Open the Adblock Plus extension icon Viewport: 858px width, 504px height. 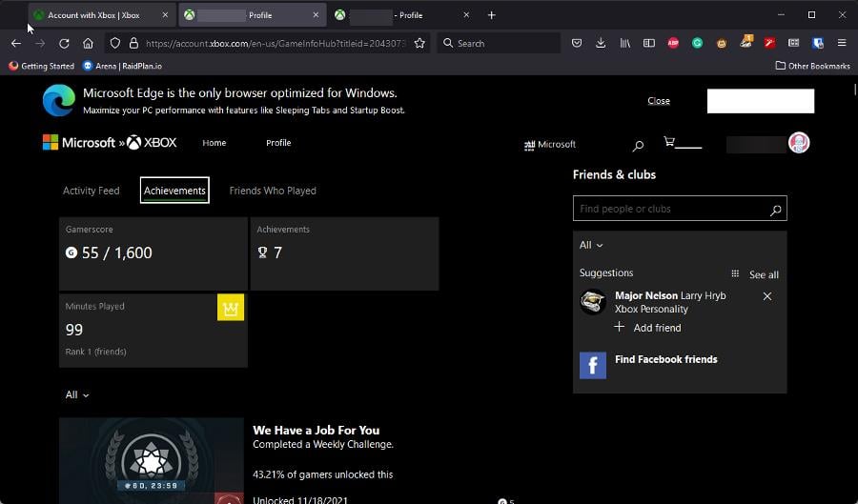[x=673, y=43]
